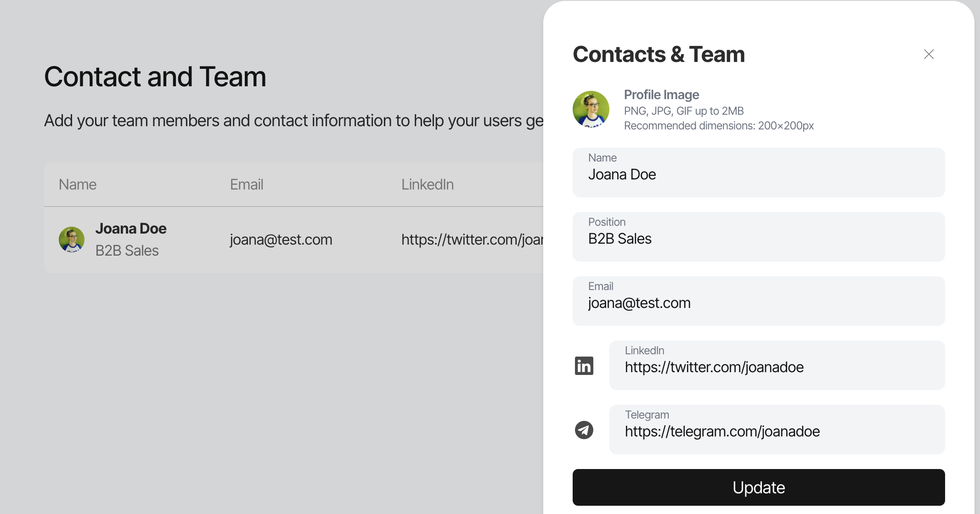This screenshot has height=514, width=980.
Task: Edit the Telegram URL input field
Action: (x=777, y=430)
